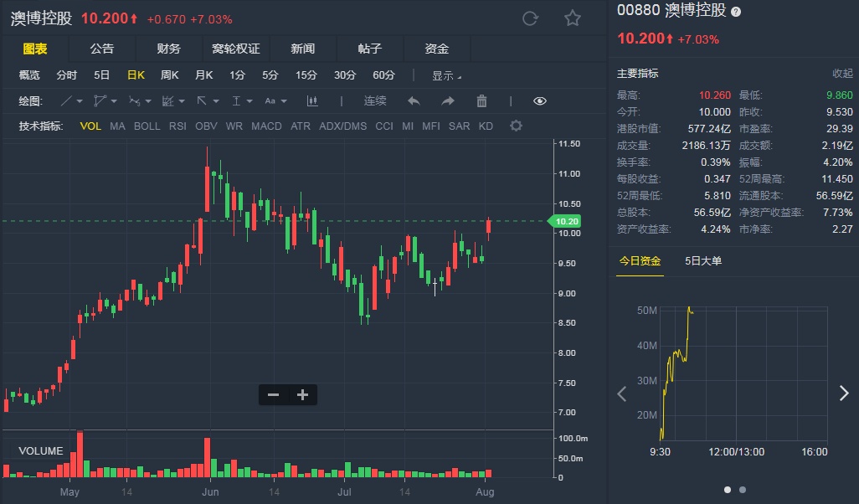859x504 pixels.
Task: Switch to the 财务 tab
Action: point(168,49)
